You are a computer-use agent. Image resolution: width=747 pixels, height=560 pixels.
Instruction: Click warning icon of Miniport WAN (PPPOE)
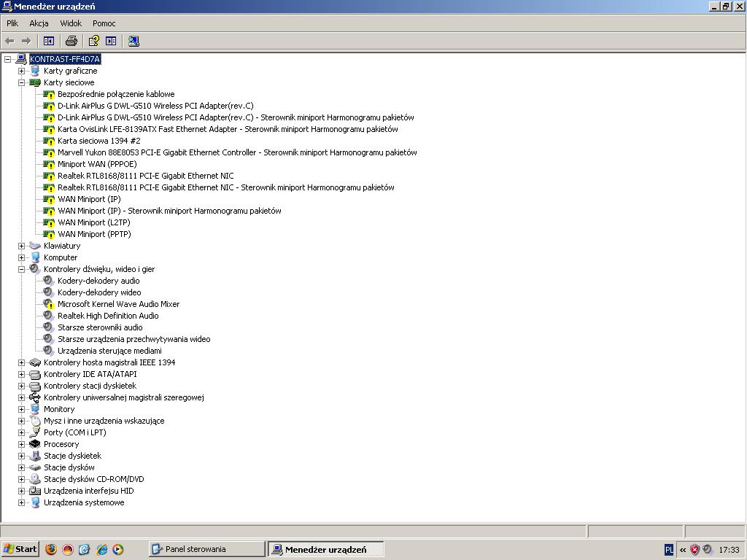(49, 164)
